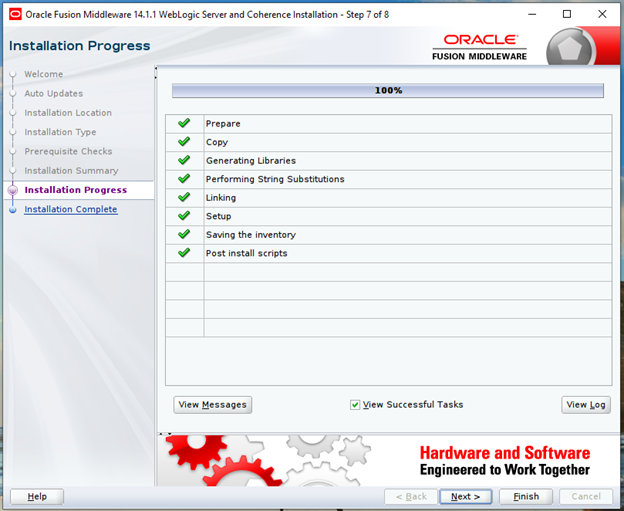
Task: Click Post install scripts row text
Action: [246, 253]
